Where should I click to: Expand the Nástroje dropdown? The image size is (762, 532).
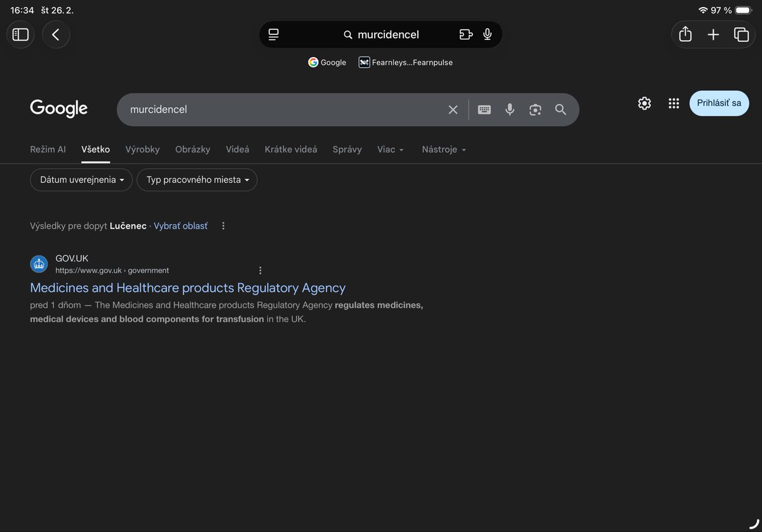(x=444, y=149)
